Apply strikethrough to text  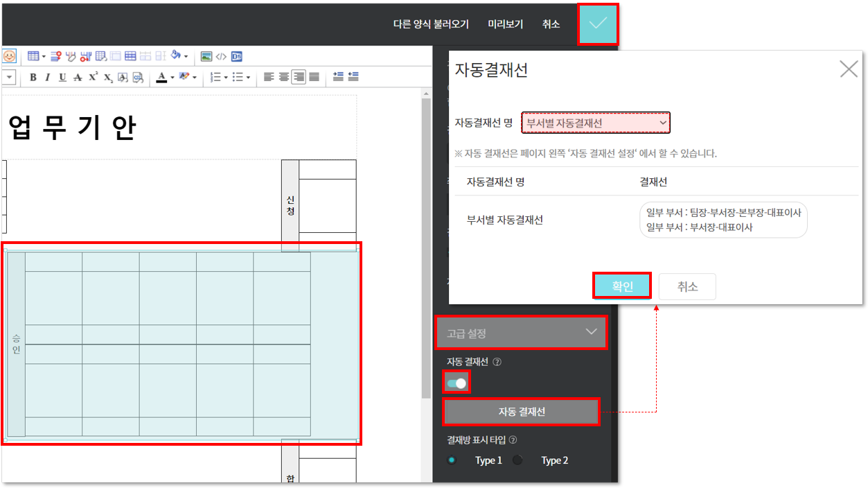78,77
